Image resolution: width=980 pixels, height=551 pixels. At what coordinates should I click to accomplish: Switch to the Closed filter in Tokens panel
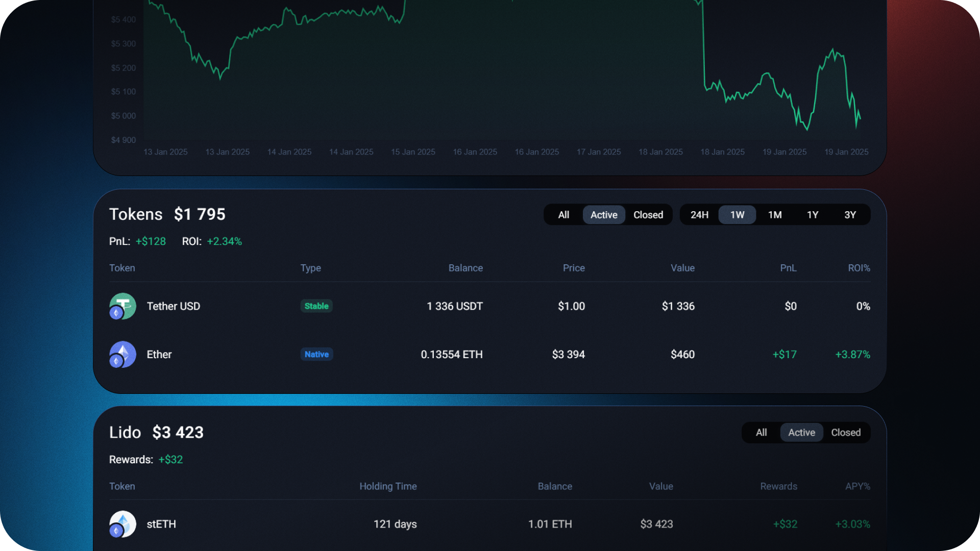click(x=648, y=214)
